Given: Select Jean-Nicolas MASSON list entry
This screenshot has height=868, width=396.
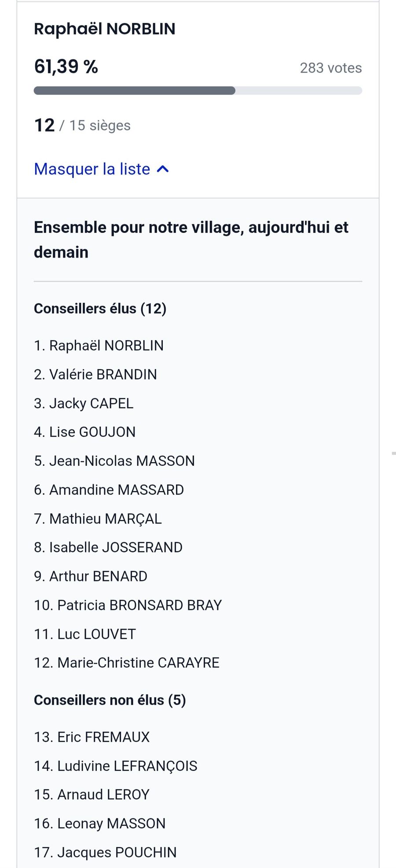Looking at the screenshot, I should (x=114, y=461).
